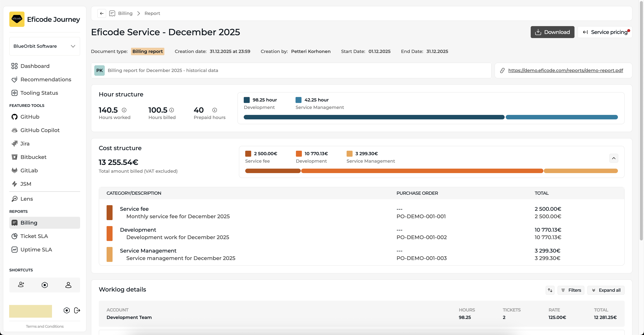The height and width of the screenshot is (335, 644).
Task: Click the hexagon settings shortcut icon
Action: pyautogui.click(x=45, y=285)
